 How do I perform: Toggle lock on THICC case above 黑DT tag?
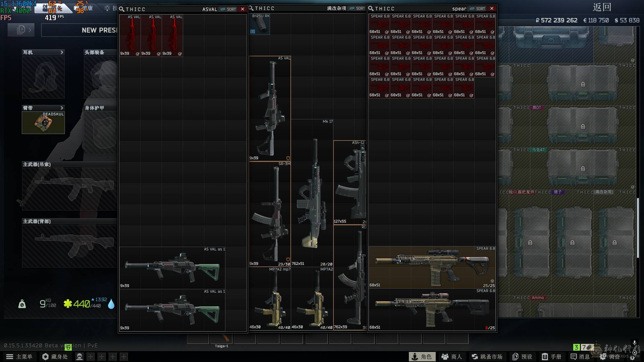[583, 84]
